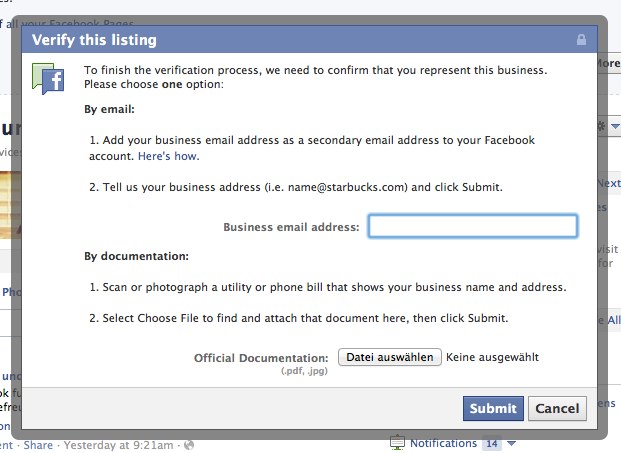Click the 'Yesterday at 9:21am' timestamp
This screenshot has height=453, width=621.
coord(118,445)
